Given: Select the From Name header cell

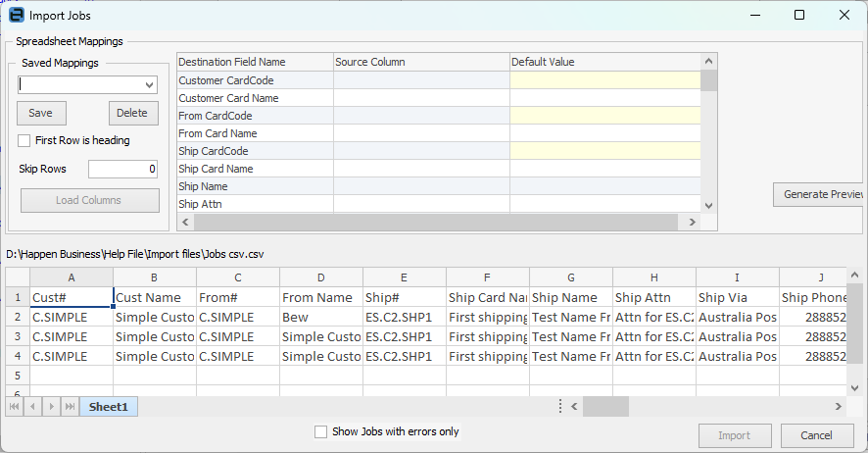Looking at the screenshot, I should [321, 297].
